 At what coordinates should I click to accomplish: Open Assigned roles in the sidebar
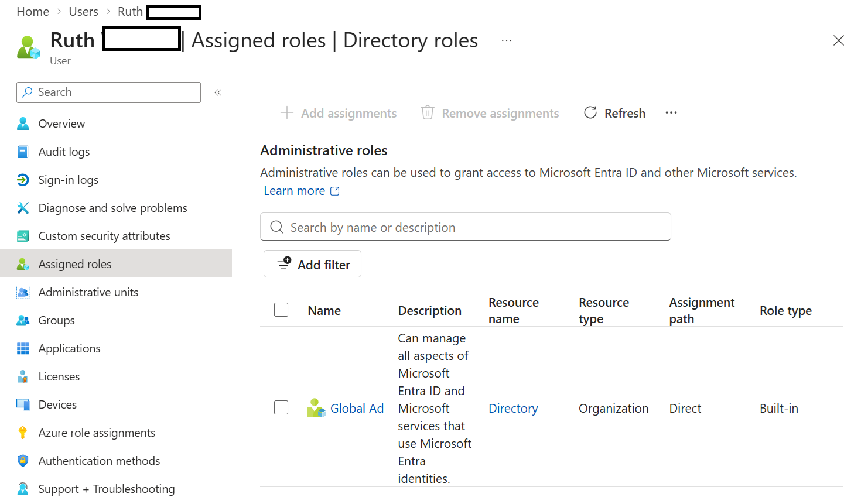pos(116,264)
